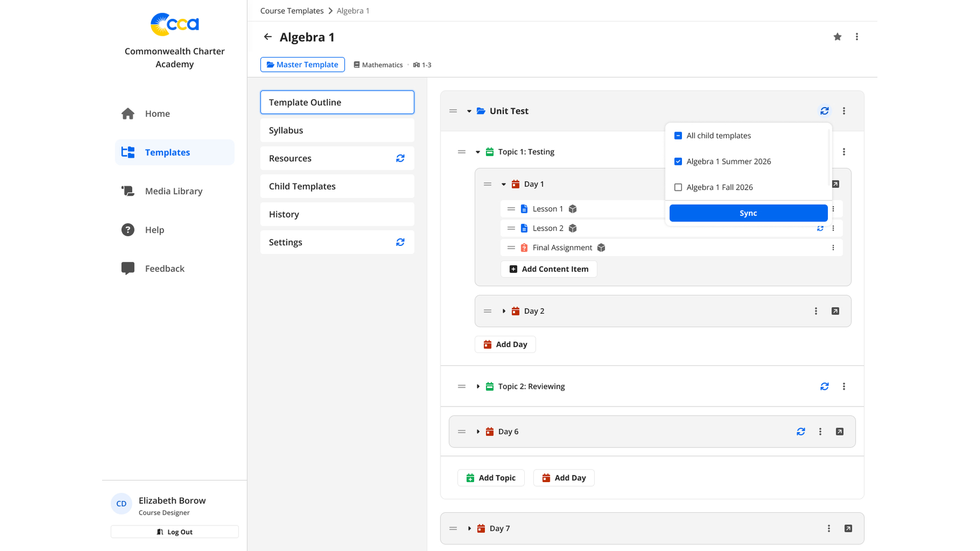980x551 pixels.
Task: Click the Master Template badge
Action: (302, 65)
